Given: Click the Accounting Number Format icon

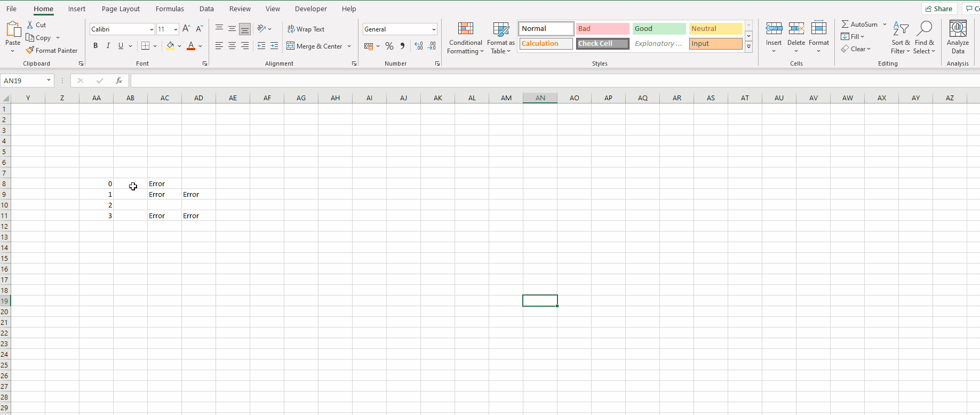Looking at the screenshot, I should pyautogui.click(x=369, y=46).
